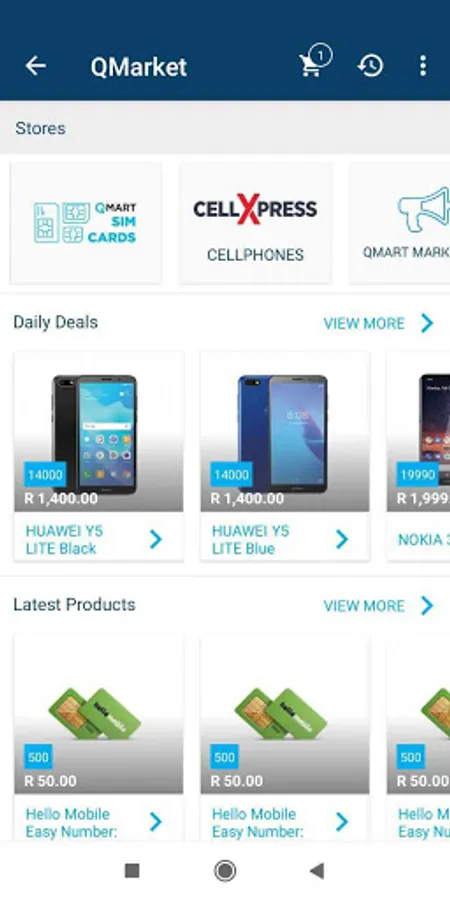Open first Hello Mobile Easy Number product

coord(99,738)
